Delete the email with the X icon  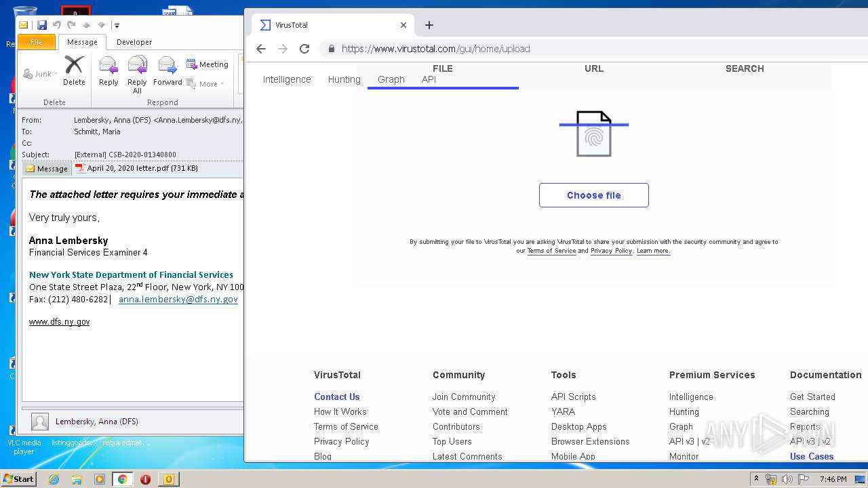click(74, 70)
